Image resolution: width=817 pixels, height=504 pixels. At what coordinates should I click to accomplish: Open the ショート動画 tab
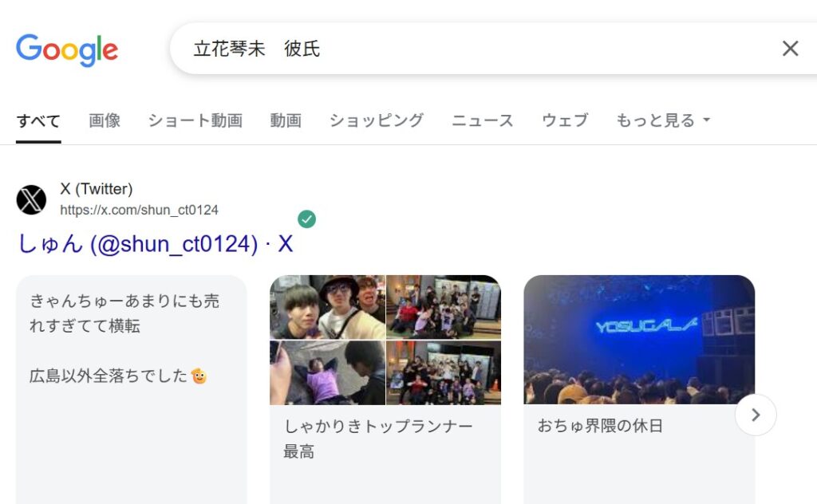point(195,120)
